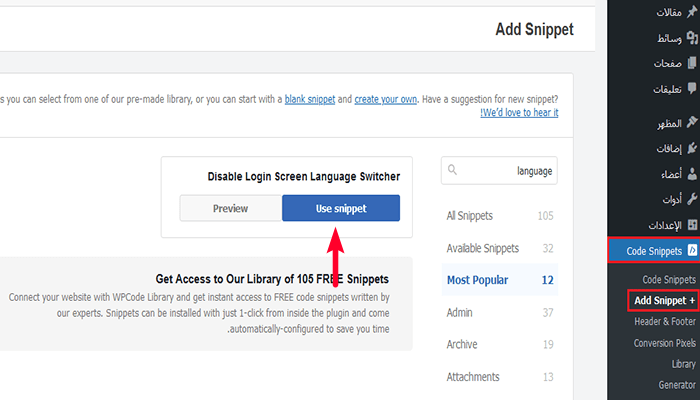The height and width of the screenshot is (400, 700).
Task: Open Header & Footer submenu item
Action: (665, 321)
